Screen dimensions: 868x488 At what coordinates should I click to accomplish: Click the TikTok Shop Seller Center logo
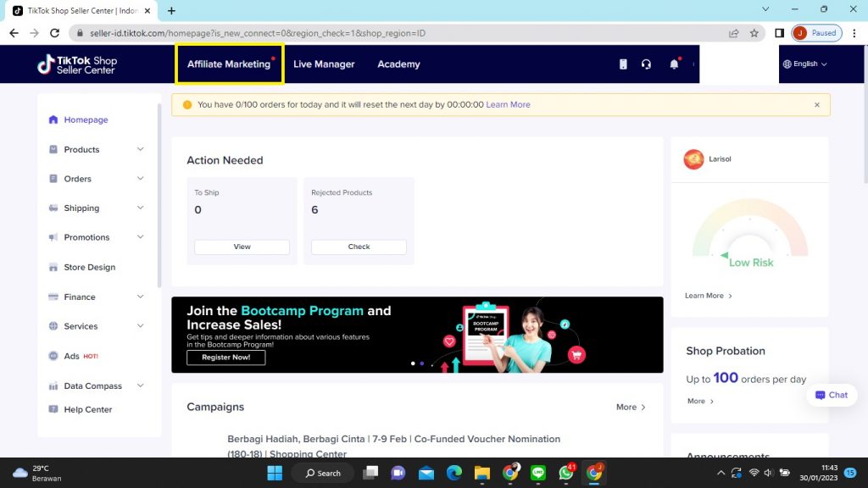77,64
